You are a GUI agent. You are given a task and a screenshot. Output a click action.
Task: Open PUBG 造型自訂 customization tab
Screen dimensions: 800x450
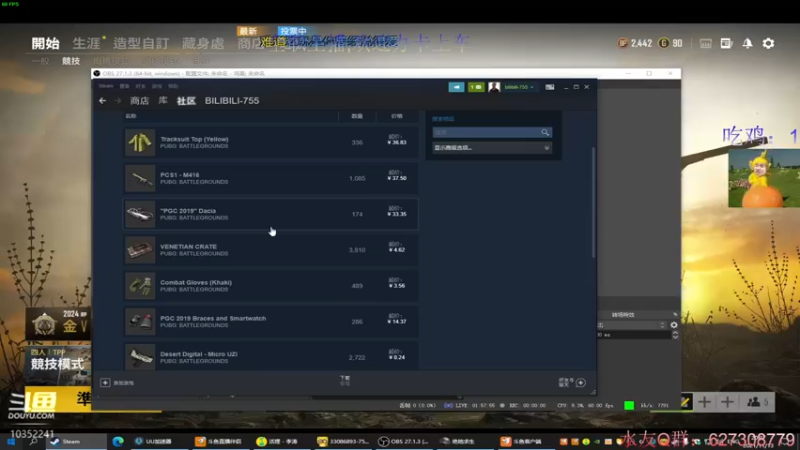[141, 43]
